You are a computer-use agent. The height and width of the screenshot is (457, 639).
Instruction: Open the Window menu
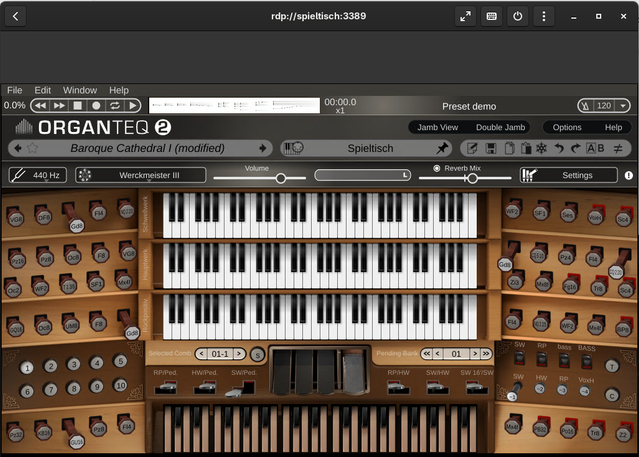[80, 90]
